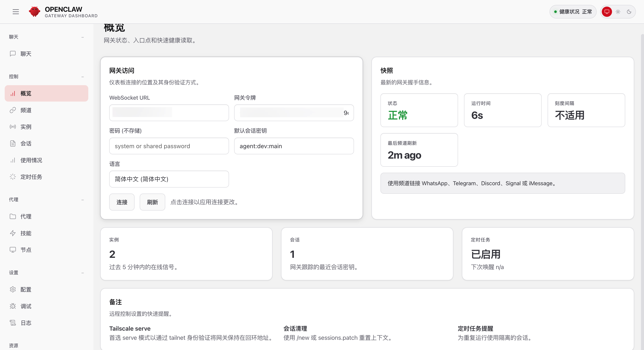Select the 实例 (Instances) sidebar icon

point(13,127)
